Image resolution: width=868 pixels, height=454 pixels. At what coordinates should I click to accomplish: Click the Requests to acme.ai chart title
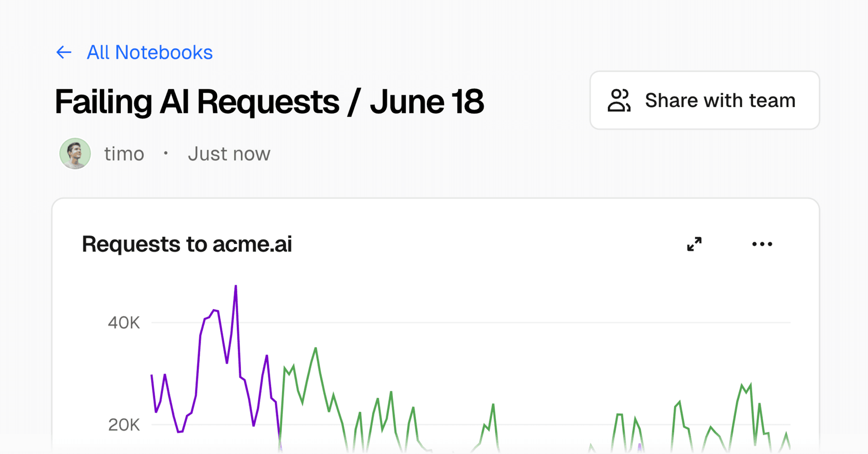click(187, 244)
